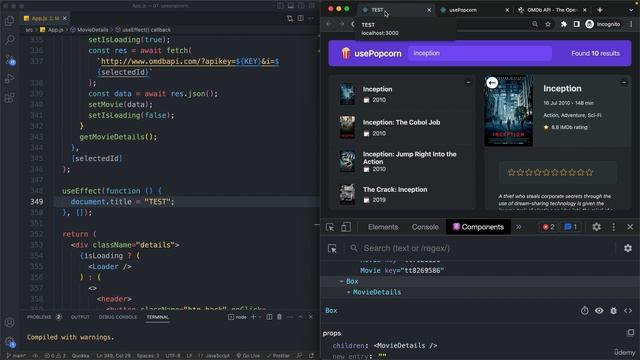
Task: Open the Source Control view in activity bar
Action: point(10,60)
